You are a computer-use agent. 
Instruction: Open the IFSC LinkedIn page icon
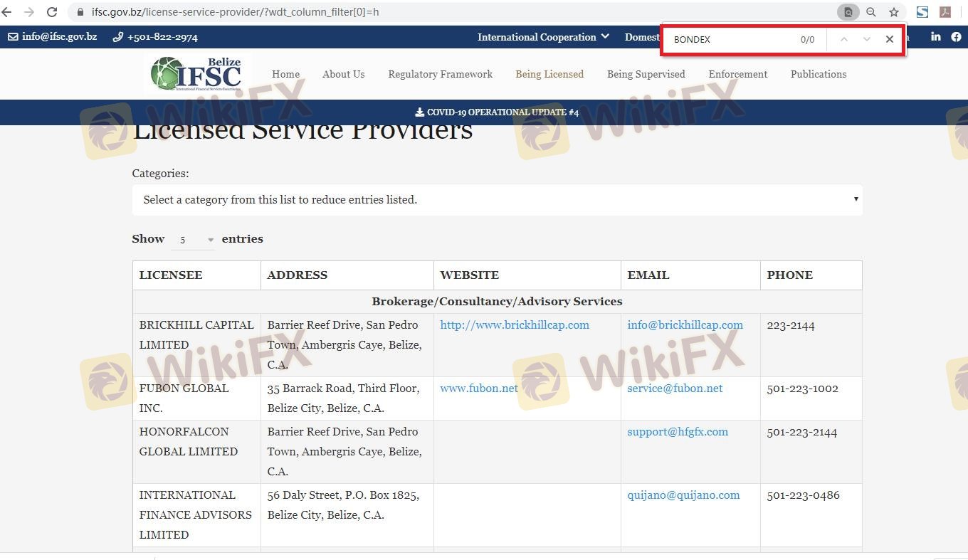(935, 37)
